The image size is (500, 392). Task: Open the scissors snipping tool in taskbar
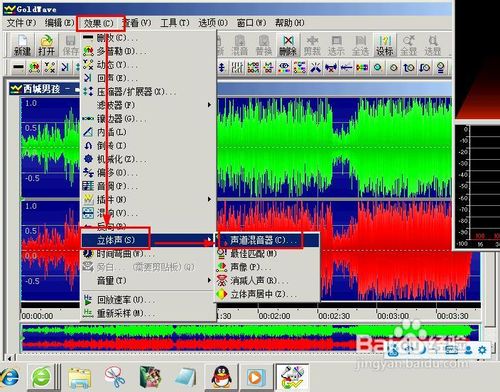tap(114, 377)
